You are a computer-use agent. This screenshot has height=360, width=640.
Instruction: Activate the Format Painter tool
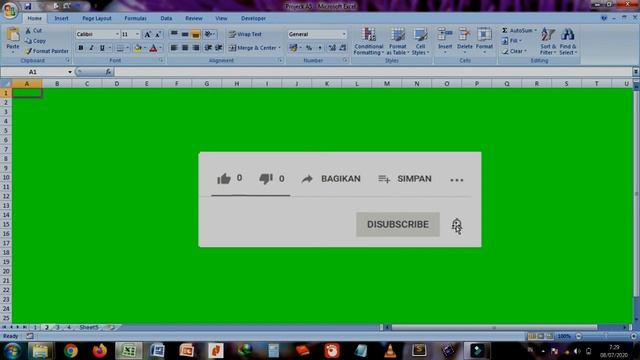point(47,51)
